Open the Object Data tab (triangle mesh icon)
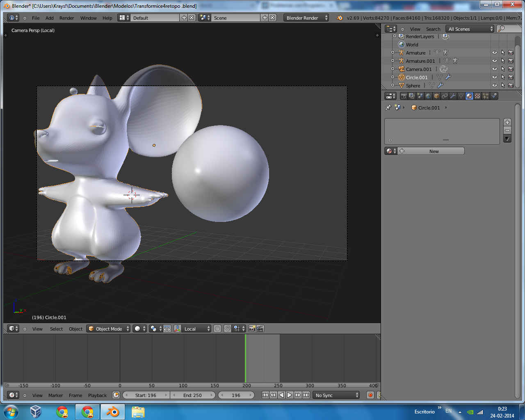This screenshot has height=420, width=525. (x=461, y=96)
